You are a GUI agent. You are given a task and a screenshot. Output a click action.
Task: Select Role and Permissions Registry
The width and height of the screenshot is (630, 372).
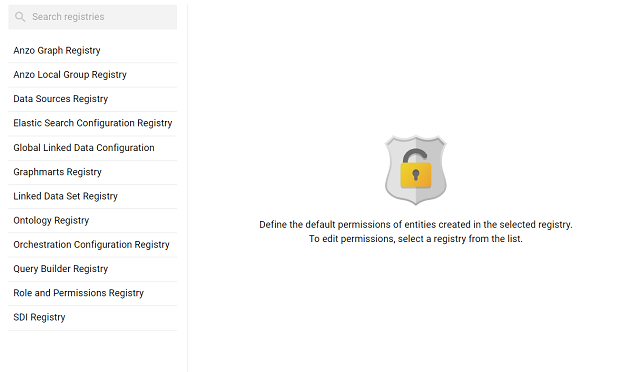tap(92, 293)
